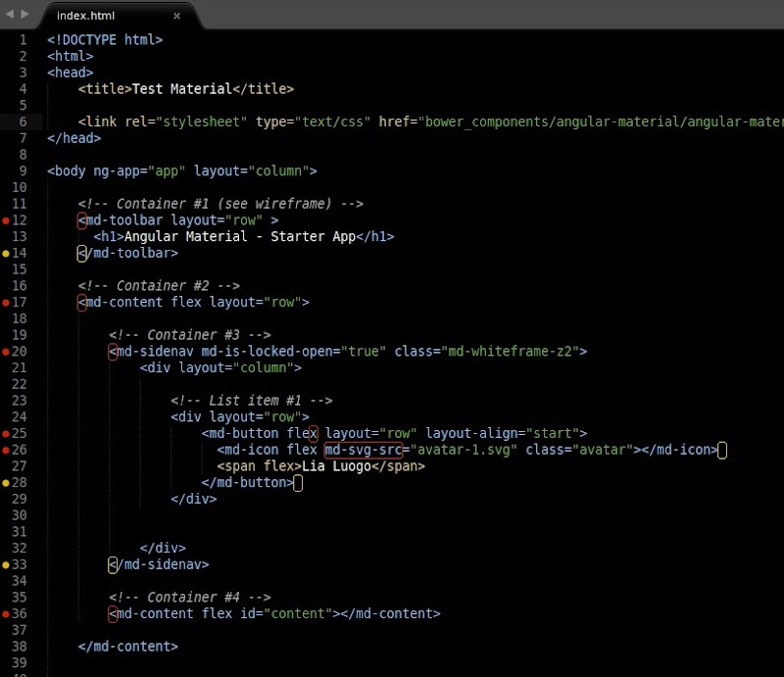Click the 'Container #1 (see wireframe)' comment
The height and width of the screenshot is (677, 784).
tap(223, 204)
